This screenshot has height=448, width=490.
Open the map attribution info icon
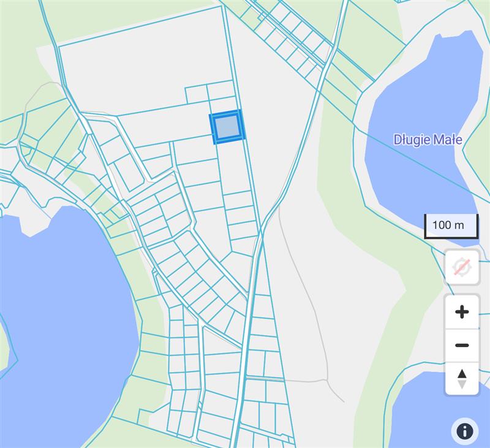[464, 431]
